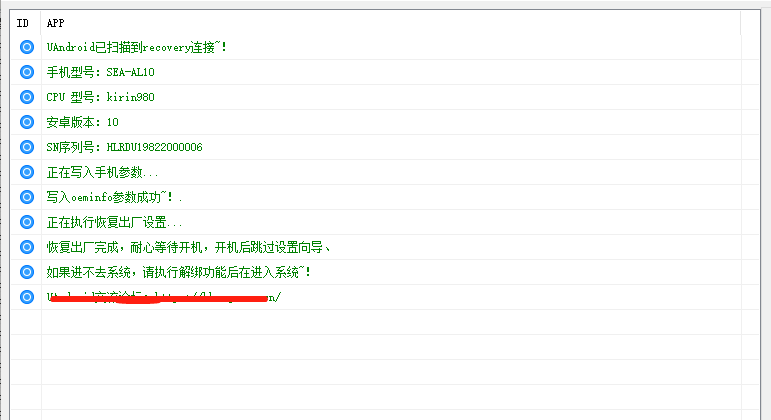Click the icon next to 手机型号: SEA-AL10

[x=27, y=72]
